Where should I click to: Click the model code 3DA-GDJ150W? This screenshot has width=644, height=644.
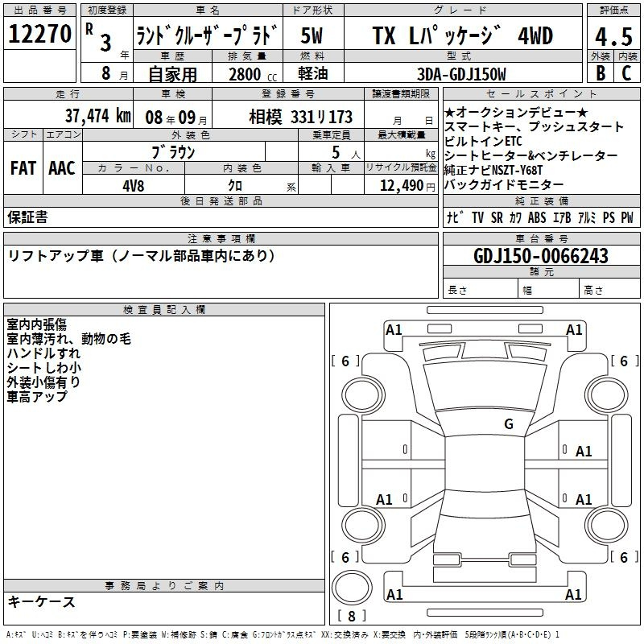click(461, 74)
